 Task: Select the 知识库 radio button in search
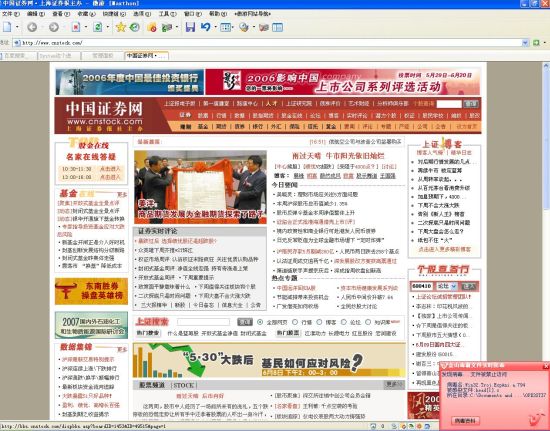[x=368, y=322]
